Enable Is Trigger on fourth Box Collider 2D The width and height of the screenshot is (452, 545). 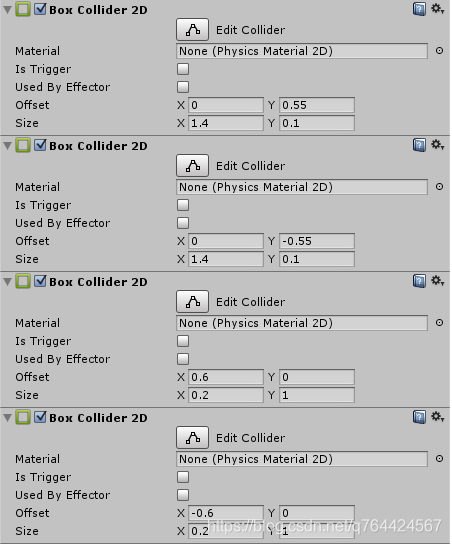[x=183, y=477]
